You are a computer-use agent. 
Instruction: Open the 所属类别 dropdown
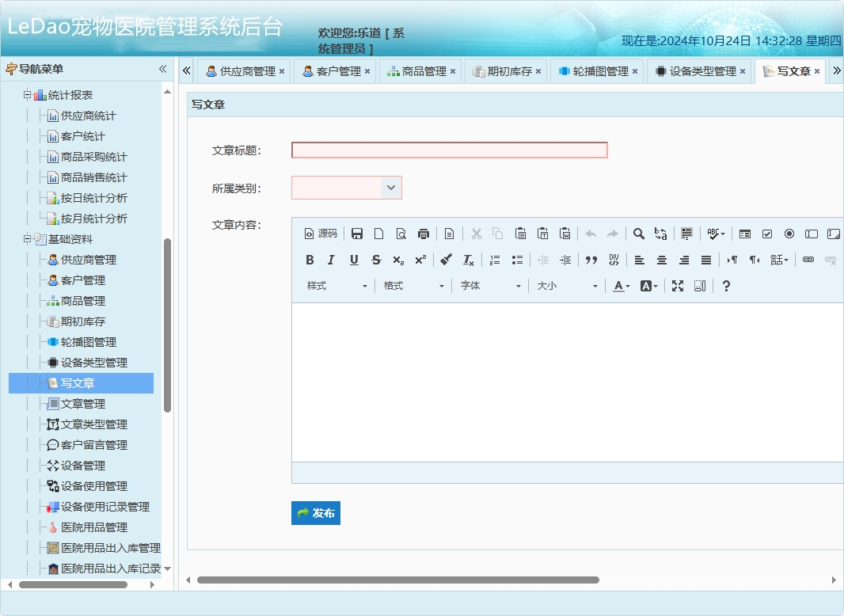pyautogui.click(x=390, y=187)
